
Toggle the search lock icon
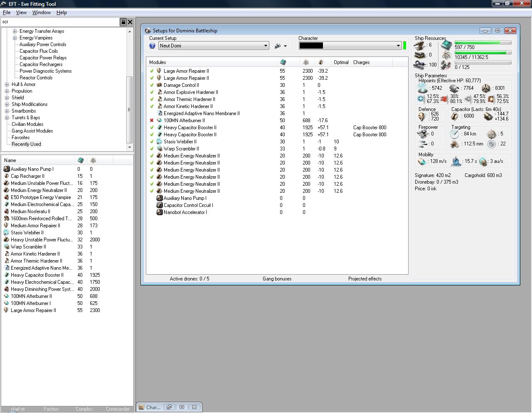click(x=123, y=22)
